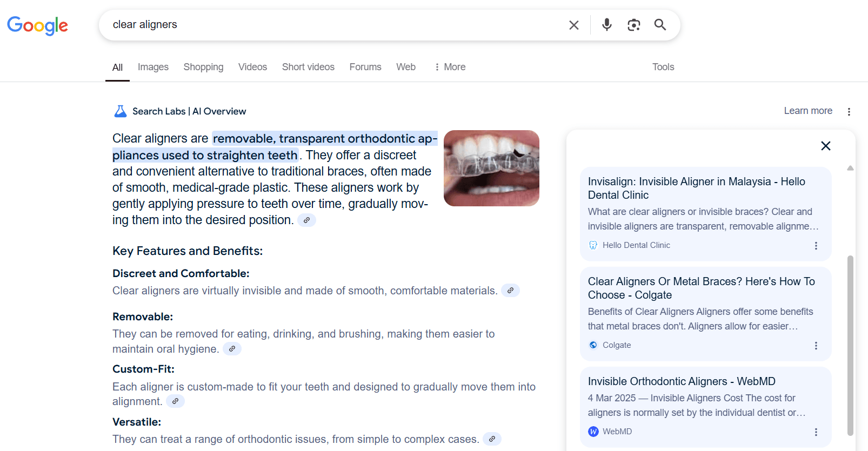
Task: Switch to the Web tab
Action: click(406, 67)
